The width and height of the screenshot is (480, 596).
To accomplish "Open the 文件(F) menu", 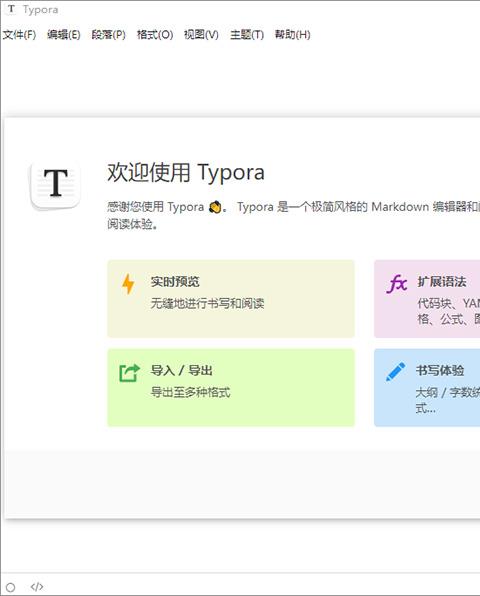I will (x=19, y=35).
